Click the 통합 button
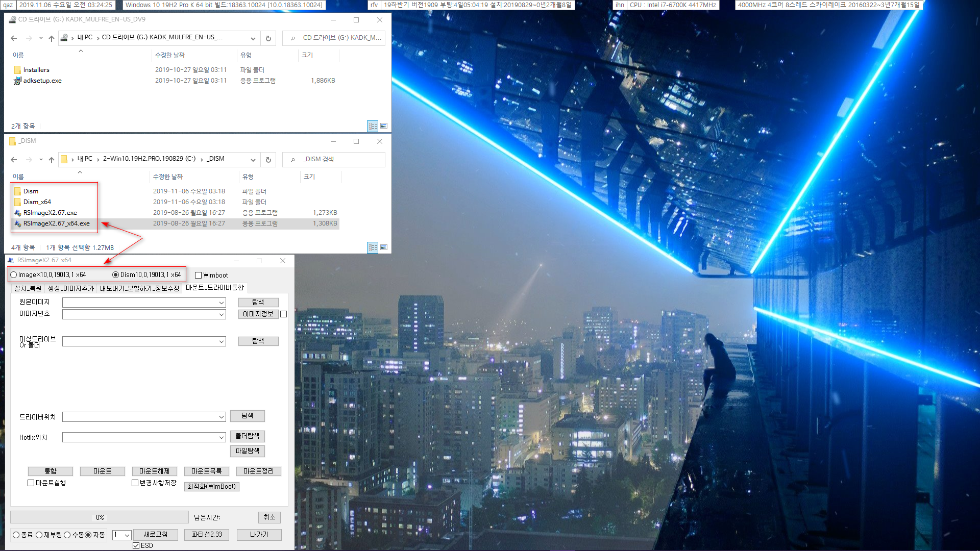This screenshot has height=551, width=980. [51, 471]
